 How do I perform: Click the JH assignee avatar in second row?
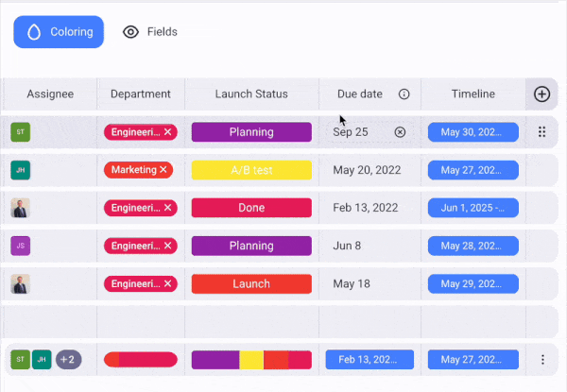[x=20, y=170]
